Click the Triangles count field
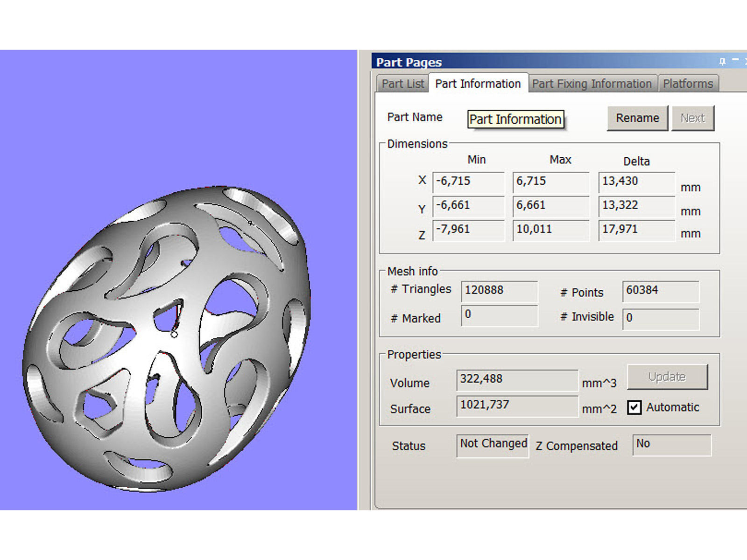 click(x=499, y=290)
